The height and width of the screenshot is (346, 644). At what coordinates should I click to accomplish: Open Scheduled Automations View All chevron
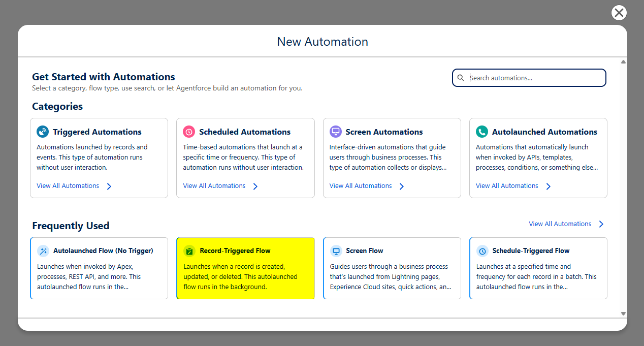tap(255, 186)
